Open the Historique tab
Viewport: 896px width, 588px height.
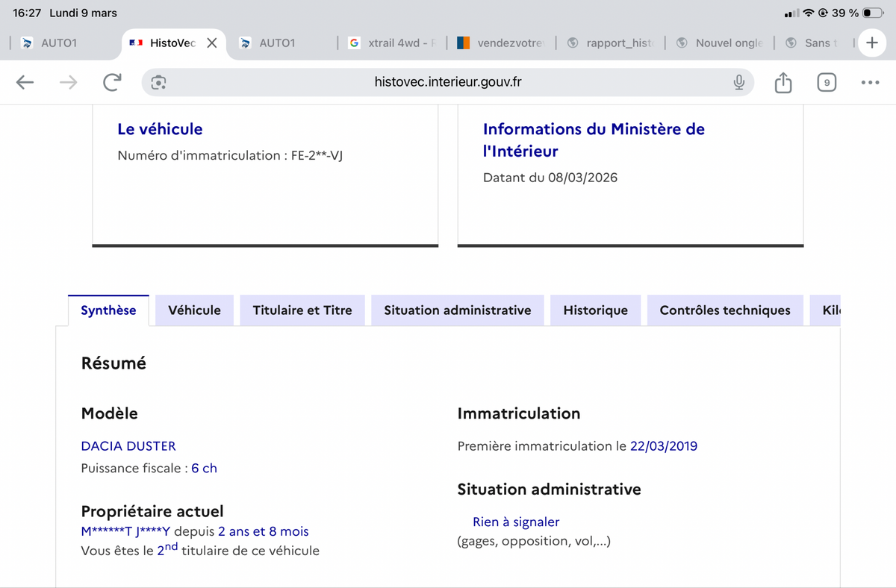pyautogui.click(x=595, y=310)
